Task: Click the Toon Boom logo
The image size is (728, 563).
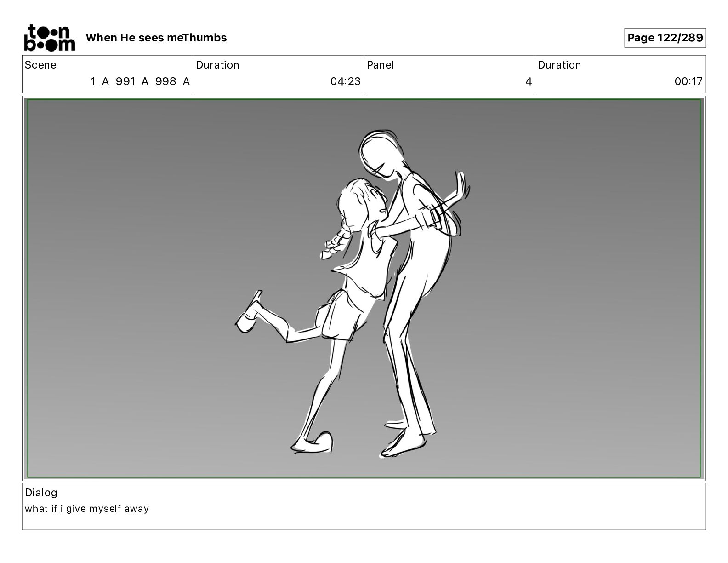Action: pos(49,38)
